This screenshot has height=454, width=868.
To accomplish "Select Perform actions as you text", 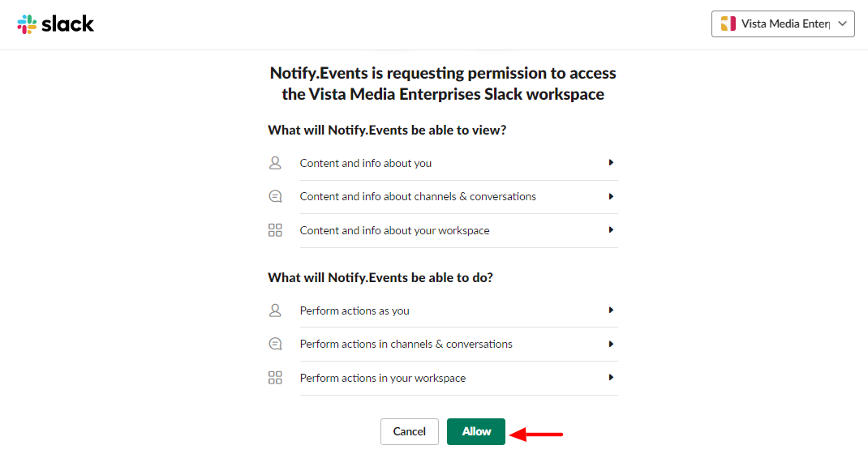I will point(355,311).
